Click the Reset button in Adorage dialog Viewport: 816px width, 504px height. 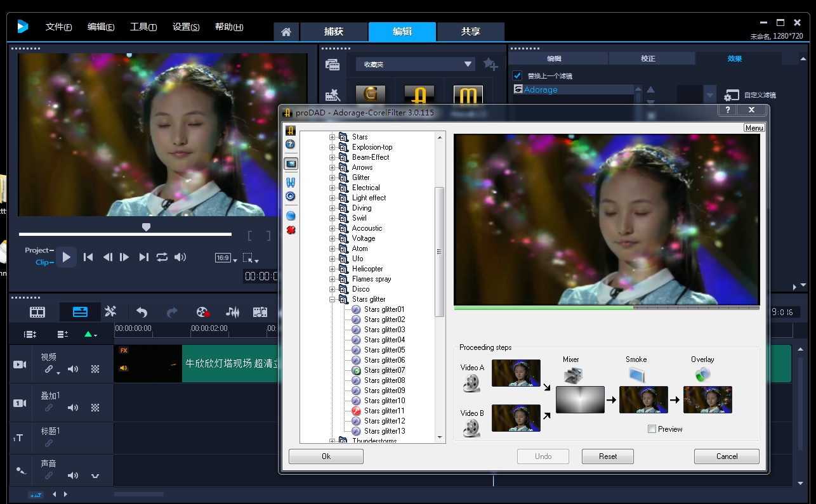pos(608,456)
